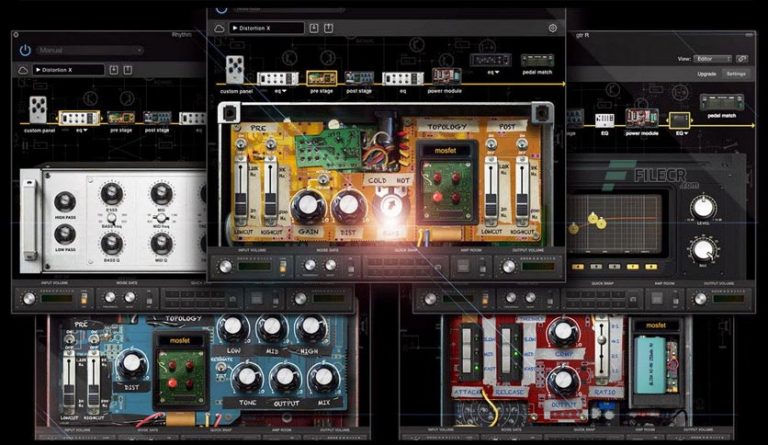Click the save preset icon in center window
The width and height of the screenshot is (768, 445).
(314, 28)
